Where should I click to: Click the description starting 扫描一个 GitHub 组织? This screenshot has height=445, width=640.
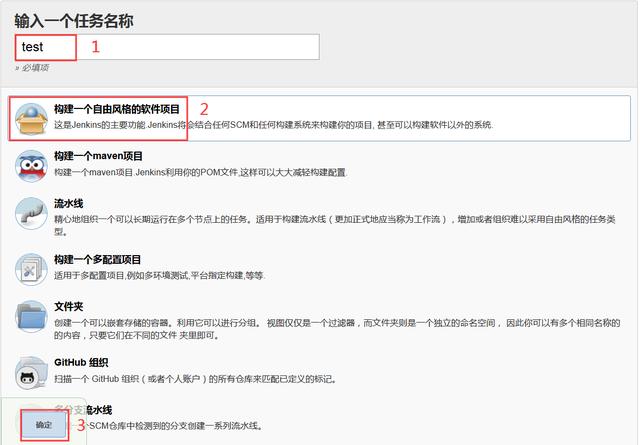196,379
